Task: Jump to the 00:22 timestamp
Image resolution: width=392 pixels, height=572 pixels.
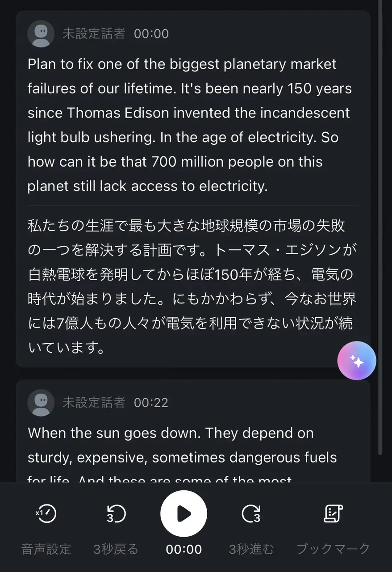Action: [x=151, y=403]
